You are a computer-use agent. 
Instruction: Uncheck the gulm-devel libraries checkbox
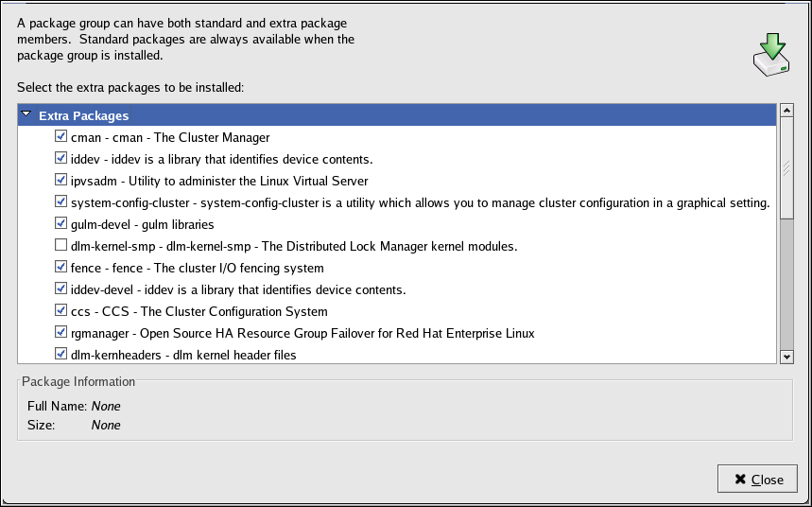(61, 224)
